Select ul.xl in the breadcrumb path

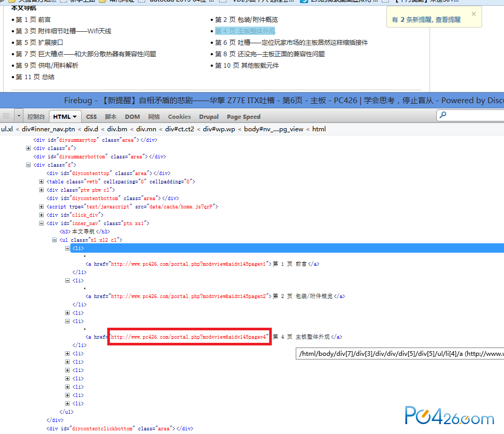(7, 129)
